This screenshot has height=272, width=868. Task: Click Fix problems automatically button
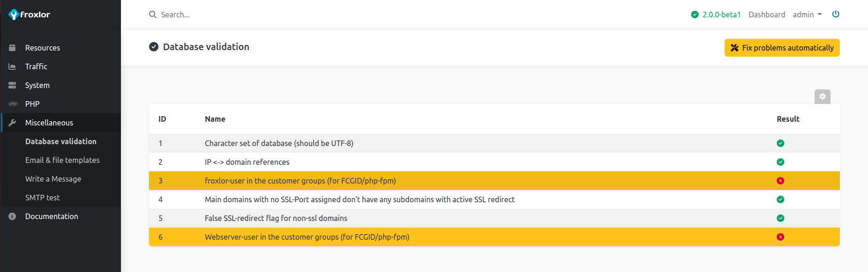point(782,48)
